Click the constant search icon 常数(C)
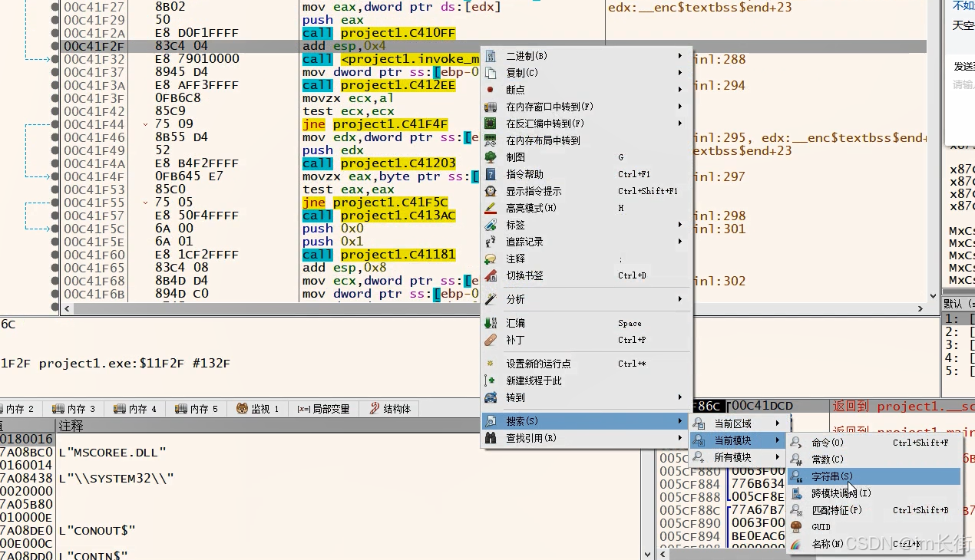 tap(797, 460)
